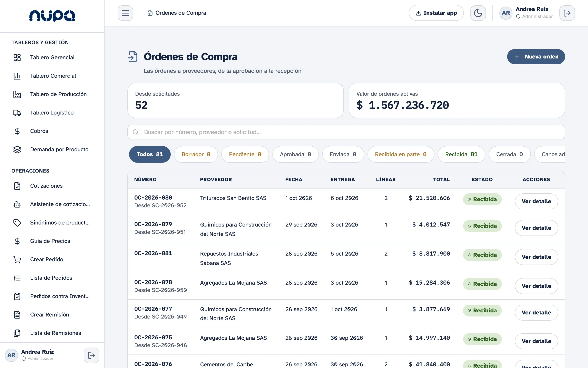Screen dimensions: 588x368
Task: Filter by Enviada status
Action: point(343,154)
